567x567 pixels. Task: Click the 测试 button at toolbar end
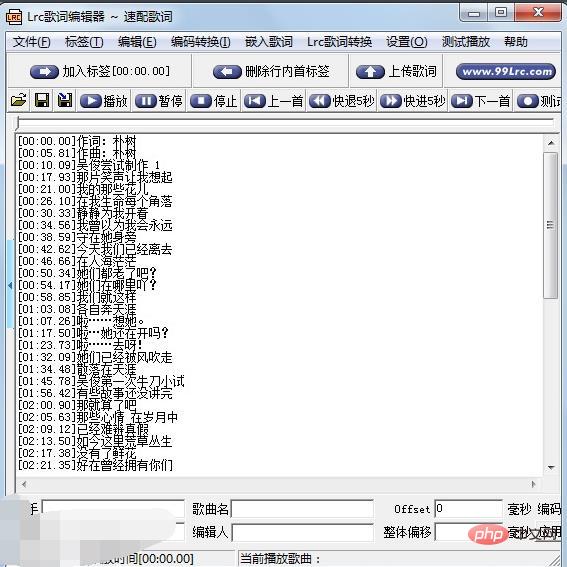(x=538, y=101)
